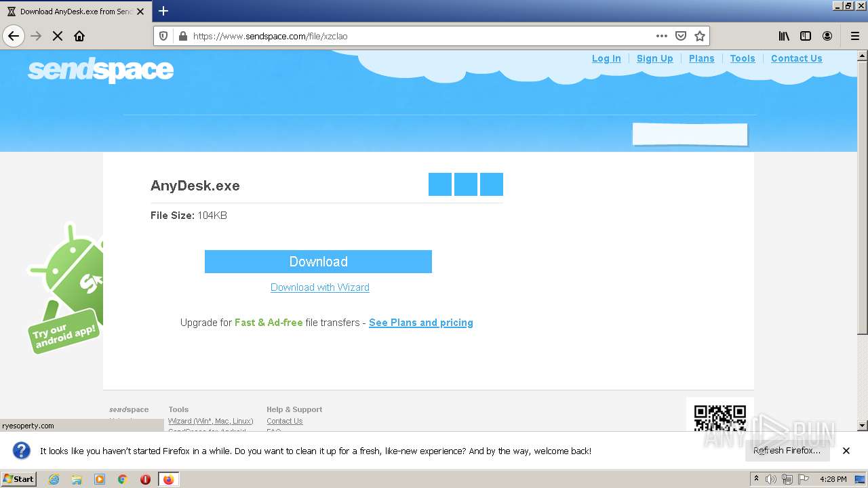Click the Refresh Firefox button

pos(787,451)
